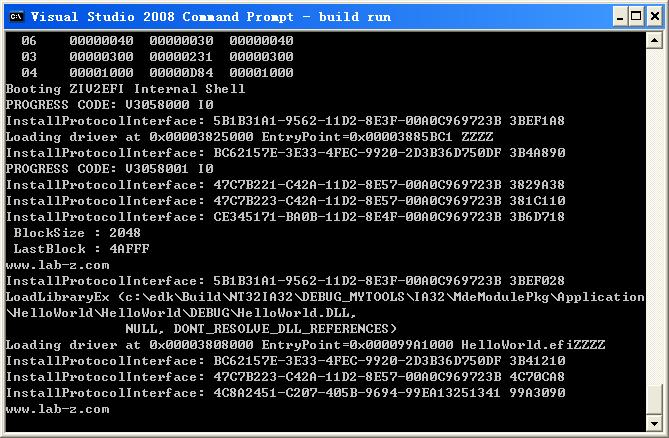Image resolution: width=669 pixels, height=438 pixels.
Task: Click the 'PROGRESS CODE: V3058000 I0' line
Action: 110,104
